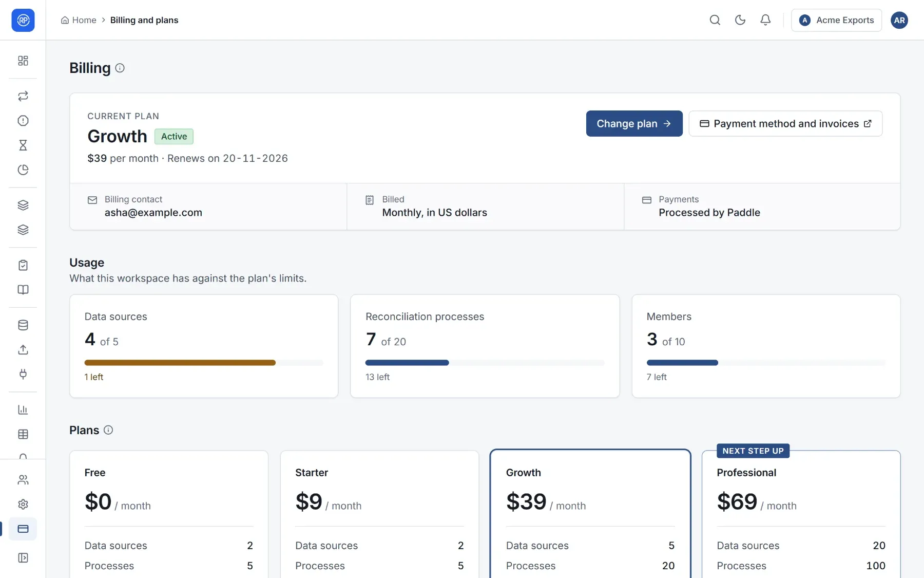Go to Home in the breadcrumb
924x578 pixels.
[79, 20]
